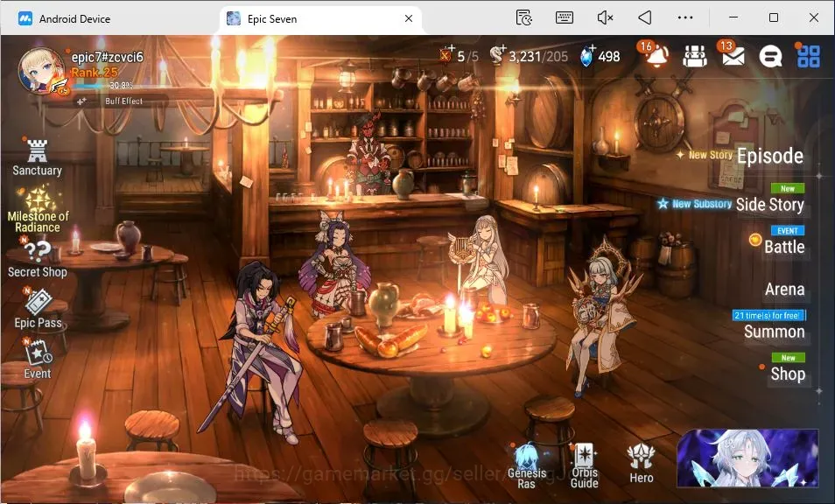Tap the epic7#zcvci6 player name
The height and width of the screenshot is (504, 835).
[x=107, y=57]
